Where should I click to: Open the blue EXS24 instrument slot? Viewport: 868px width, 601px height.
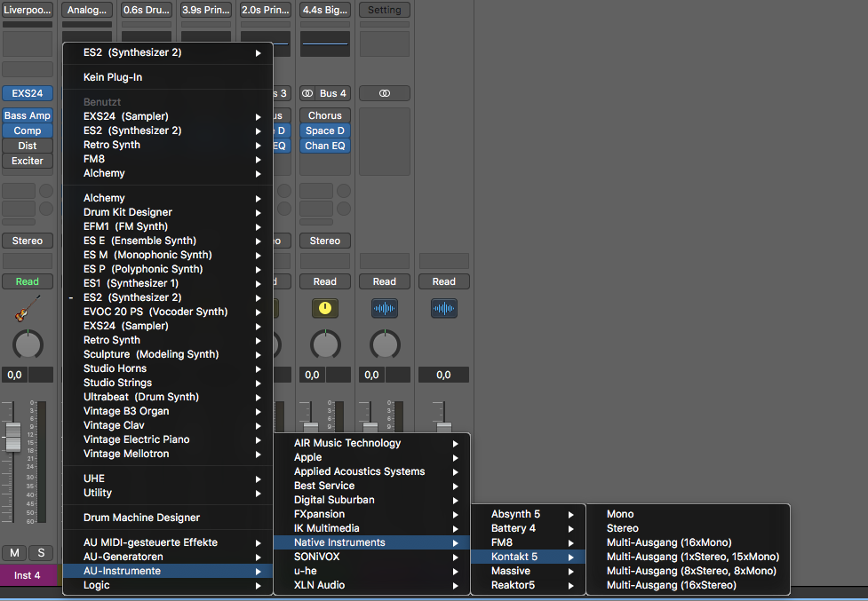[28, 93]
